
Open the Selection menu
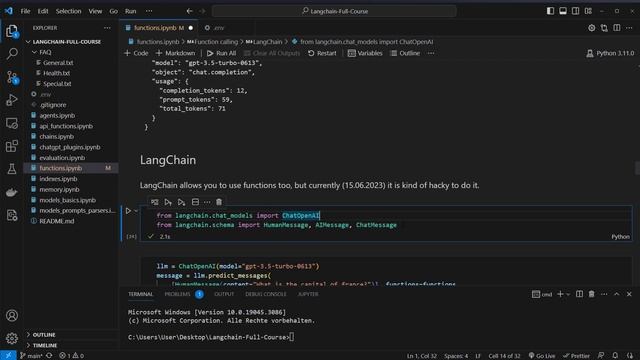click(68, 11)
